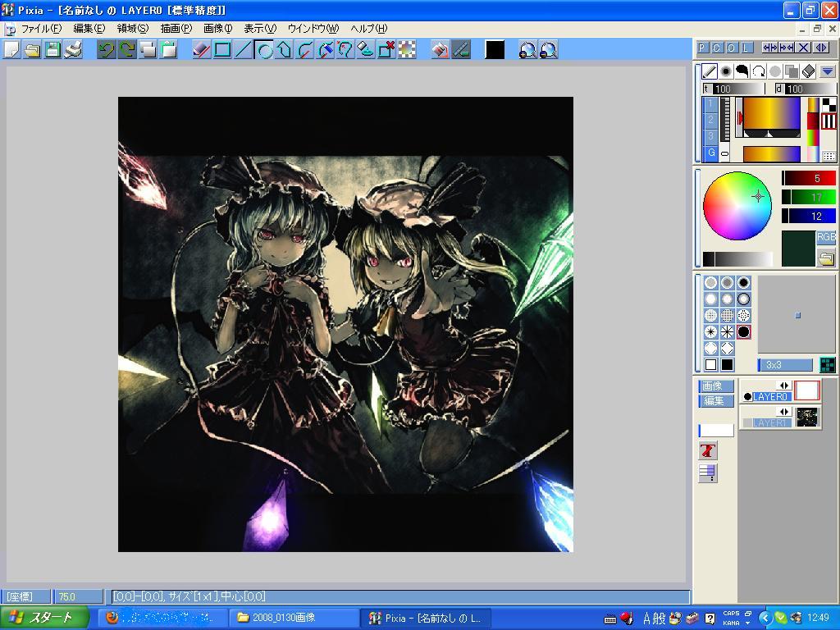Screen dimensions: 840x630
Task: Click the zoom in magnifier icon
Action: tap(527, 50)
